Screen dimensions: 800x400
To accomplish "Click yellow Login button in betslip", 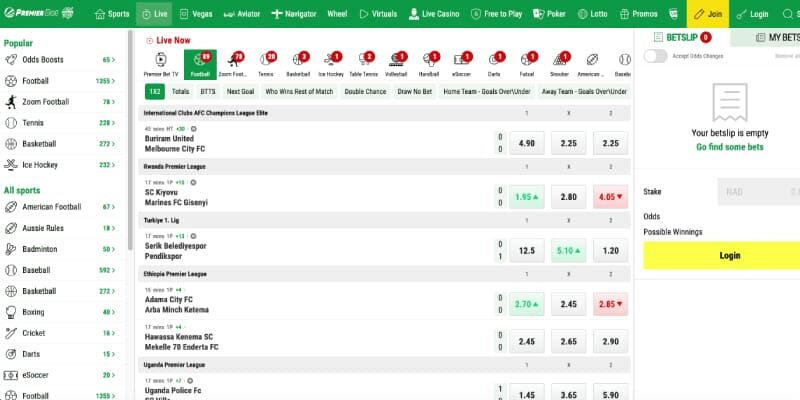I will [x=721, y=256].
